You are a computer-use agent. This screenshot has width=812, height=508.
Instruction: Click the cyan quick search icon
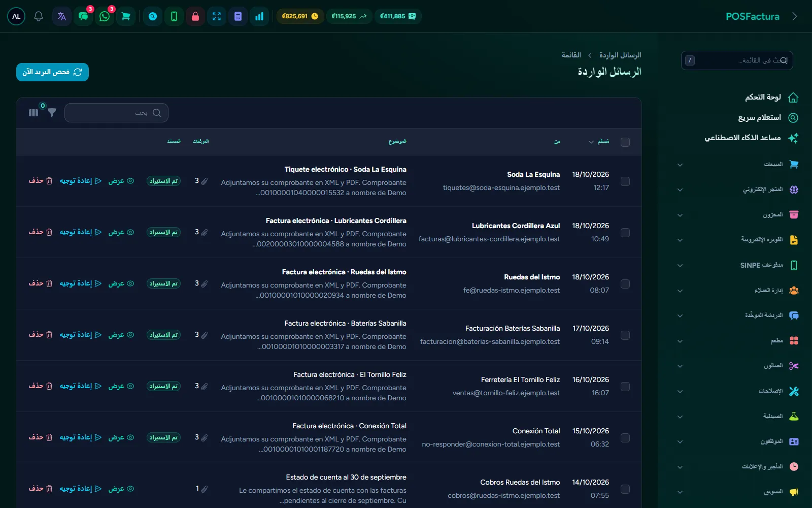[153, 16]
